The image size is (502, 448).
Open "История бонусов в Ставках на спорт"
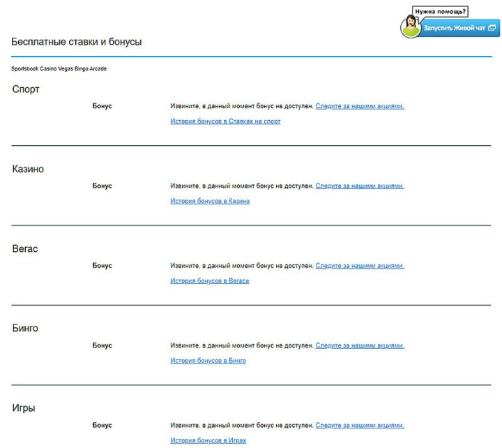225,121
